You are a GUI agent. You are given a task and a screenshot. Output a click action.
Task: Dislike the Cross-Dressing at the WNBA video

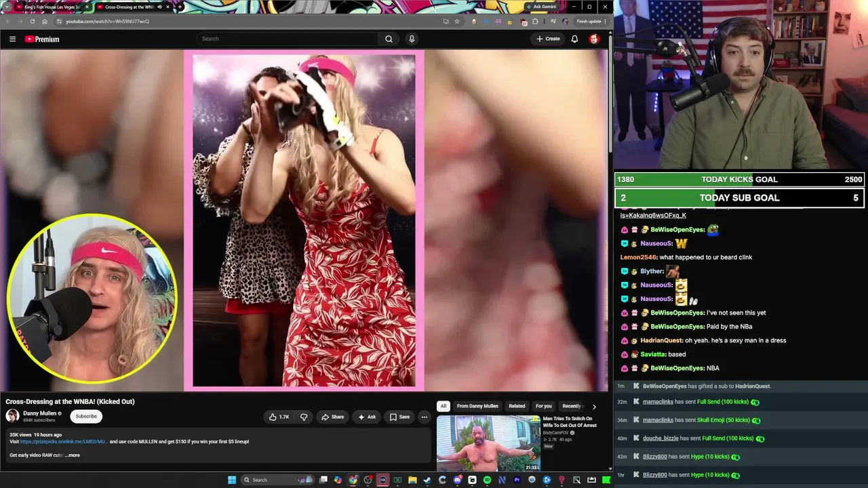(304, 417)
